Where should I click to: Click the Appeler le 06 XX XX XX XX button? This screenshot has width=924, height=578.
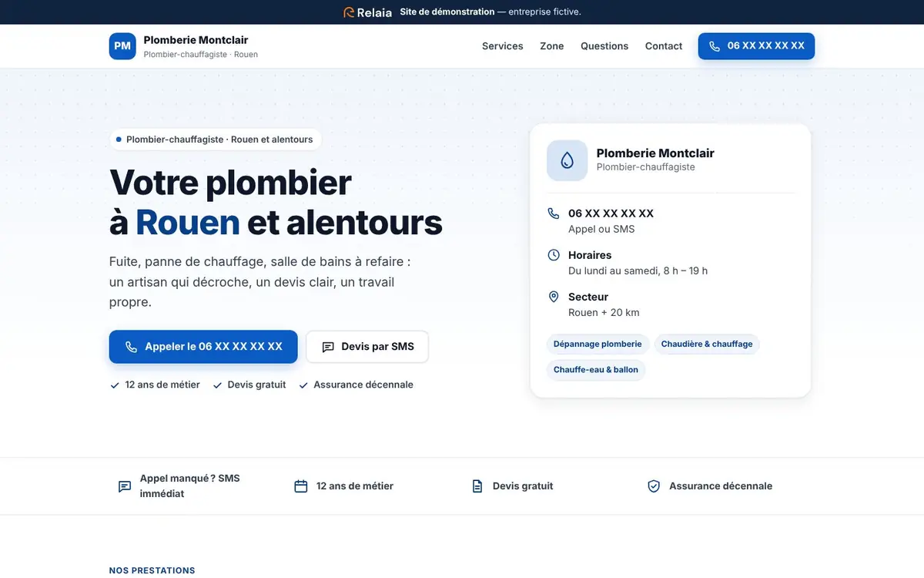203,347
